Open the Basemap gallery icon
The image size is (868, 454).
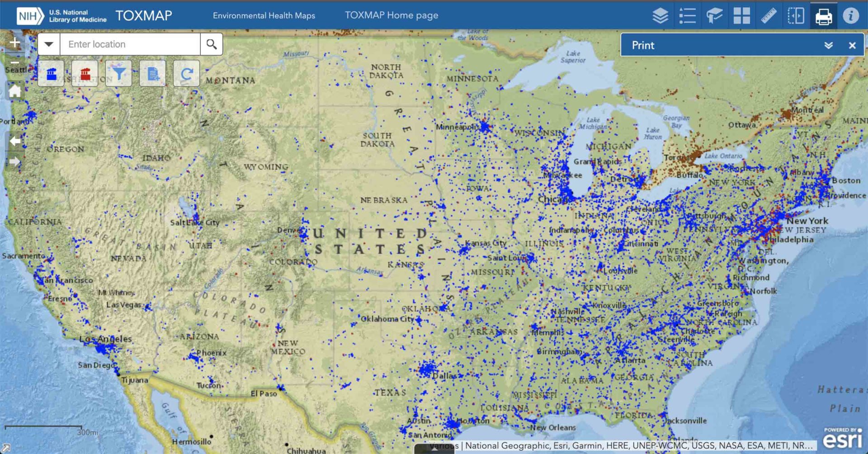click(742, 15)
